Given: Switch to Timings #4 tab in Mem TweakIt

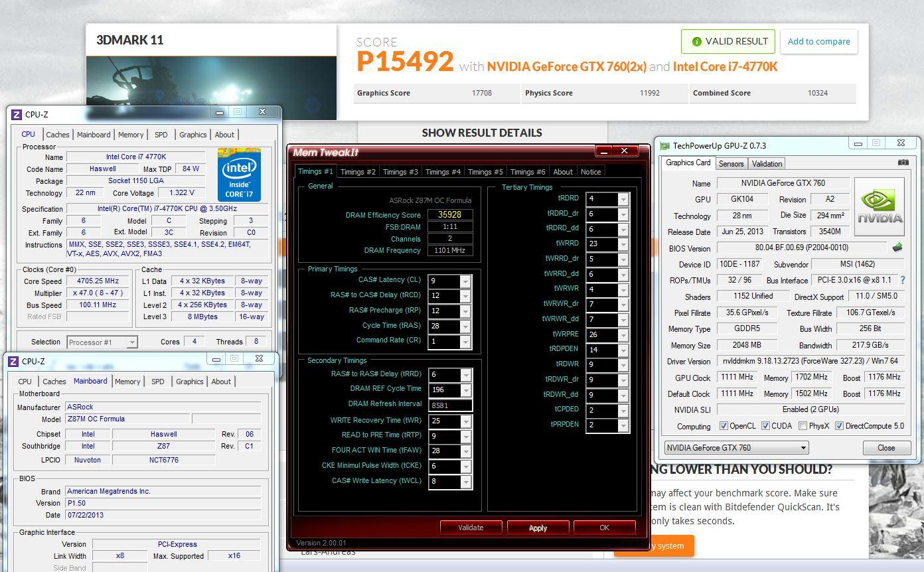Looking at the screenshot, I should point(443,172).
